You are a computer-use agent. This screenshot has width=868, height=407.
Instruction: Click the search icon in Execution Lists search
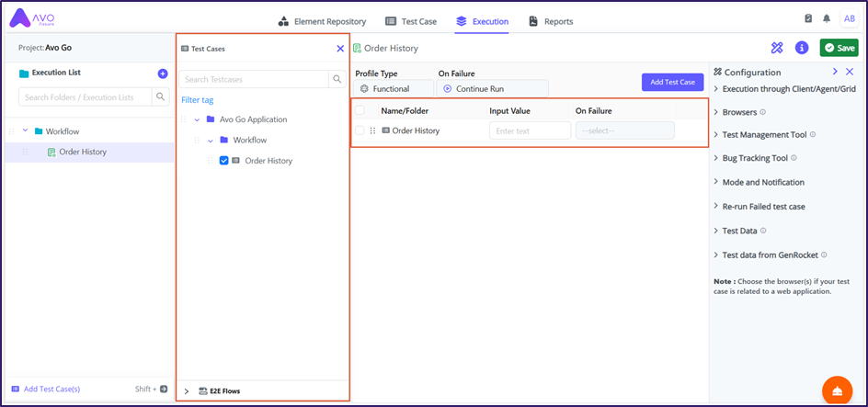pos(161,96)
